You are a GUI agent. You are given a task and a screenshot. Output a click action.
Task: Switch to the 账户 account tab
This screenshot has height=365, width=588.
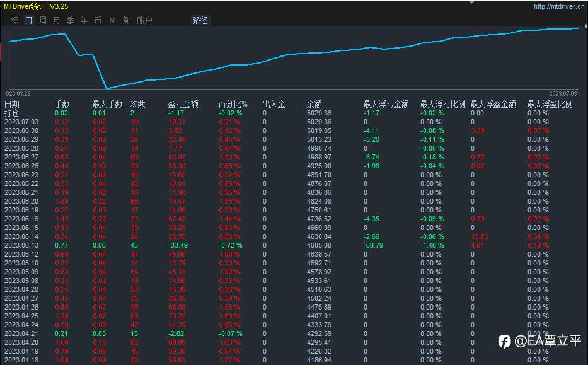pos(144,20)
